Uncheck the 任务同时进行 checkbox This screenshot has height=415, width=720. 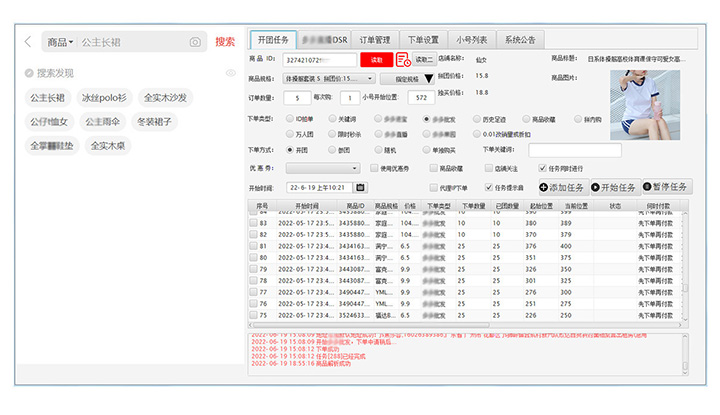542,168
